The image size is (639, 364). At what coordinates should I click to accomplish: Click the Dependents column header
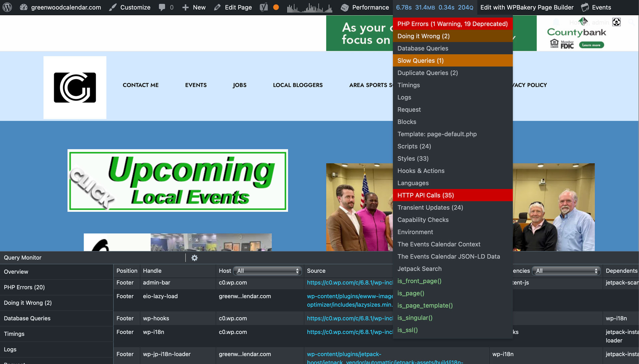pos(621,271)
